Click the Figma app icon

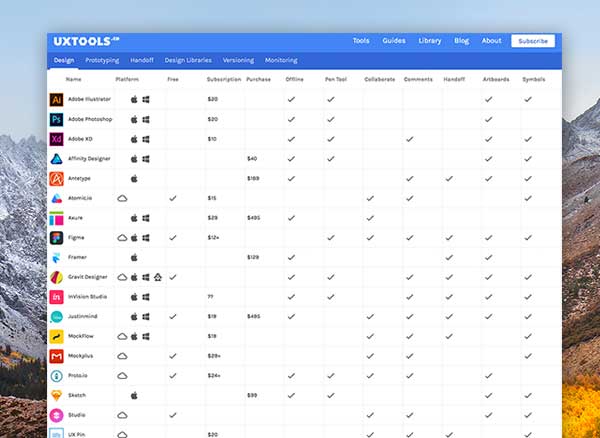tap(56, 238)
